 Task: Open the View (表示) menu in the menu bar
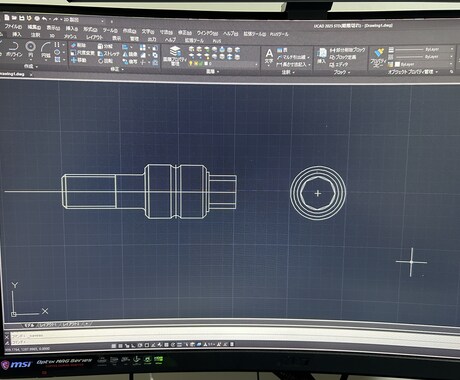pos(53,28)
